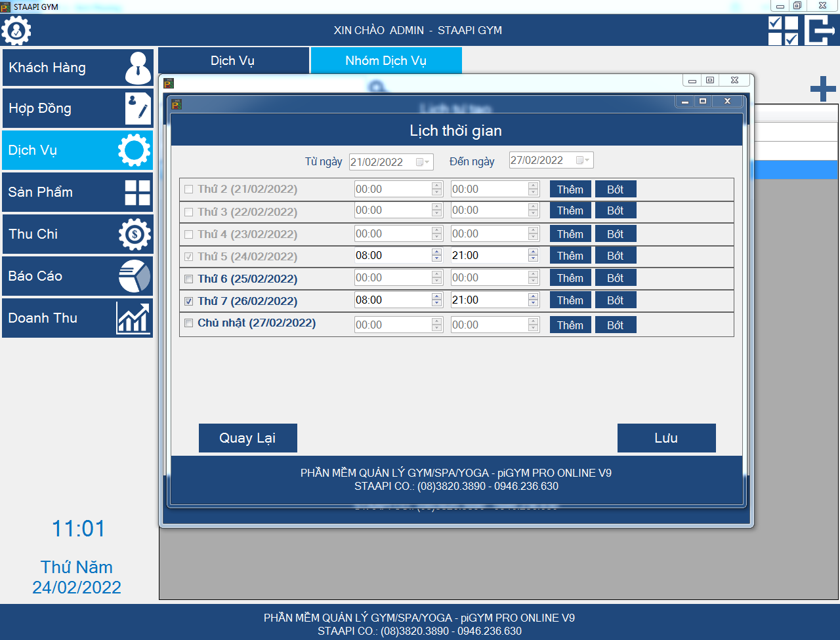
Task: Open Thu Chi dollar gear icon
Action: pos(135,234)
